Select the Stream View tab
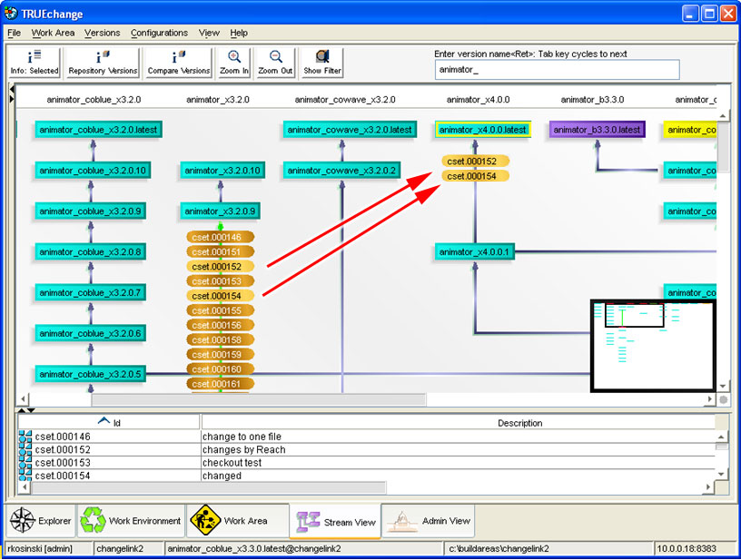 click(335, 522)
